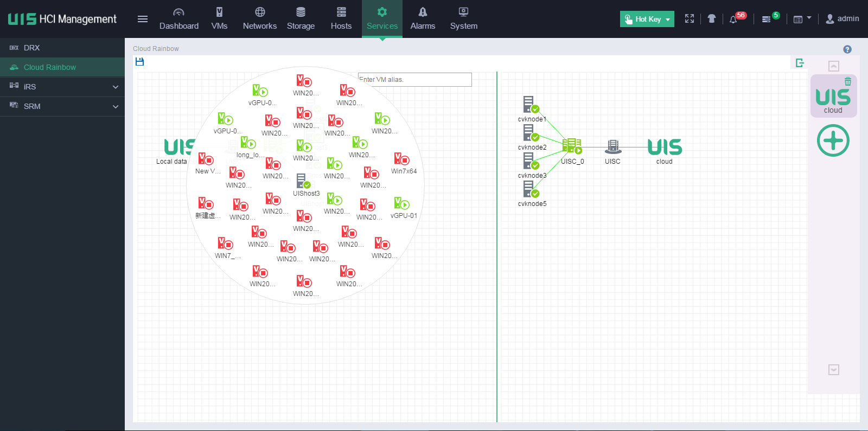
Task: Click the UIS HCI Management logo
Action: pos(62,19)
